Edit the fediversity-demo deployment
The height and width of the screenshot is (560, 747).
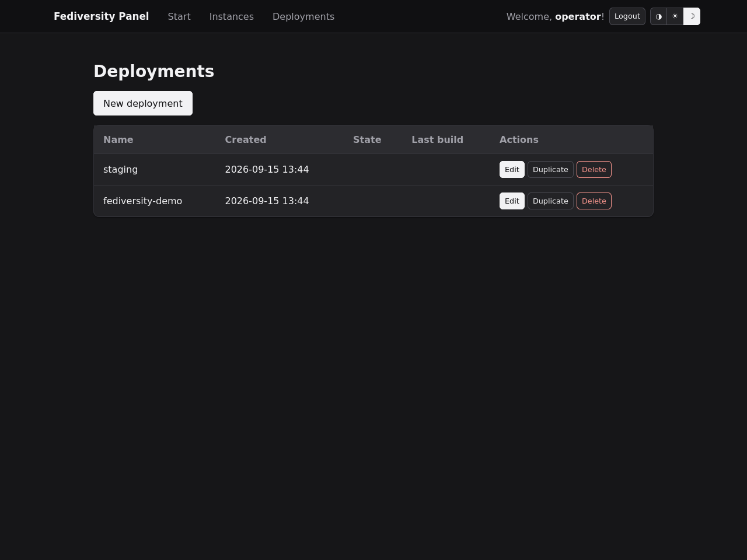pos(512,201)
